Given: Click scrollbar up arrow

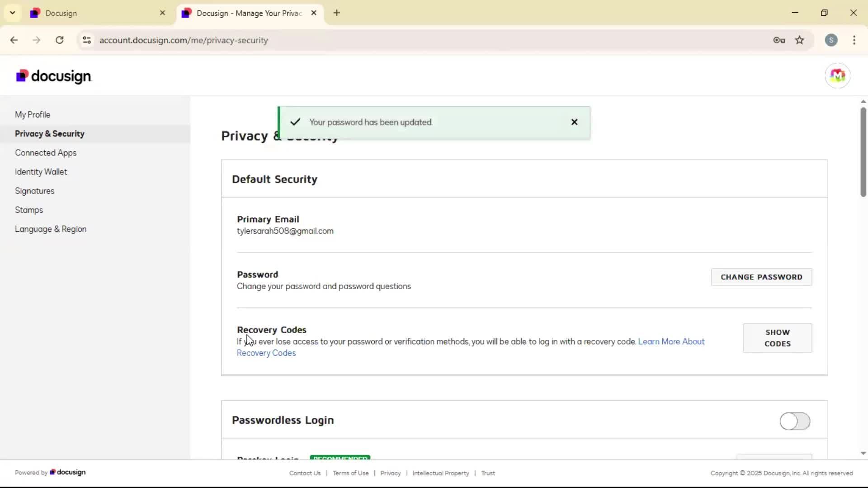Looking at the screenshot, I should tap(863, 102).
